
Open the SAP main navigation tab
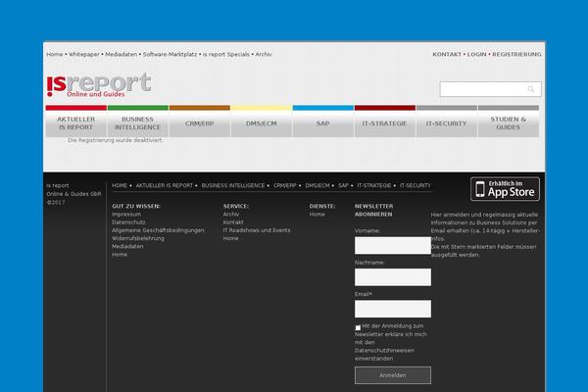[322, 123]
